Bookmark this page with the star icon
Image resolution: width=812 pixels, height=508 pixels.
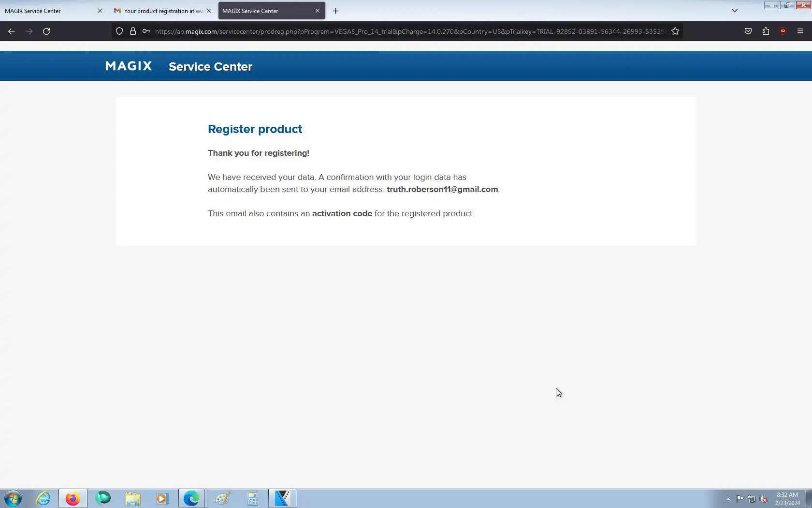click(x=675, y=31)
